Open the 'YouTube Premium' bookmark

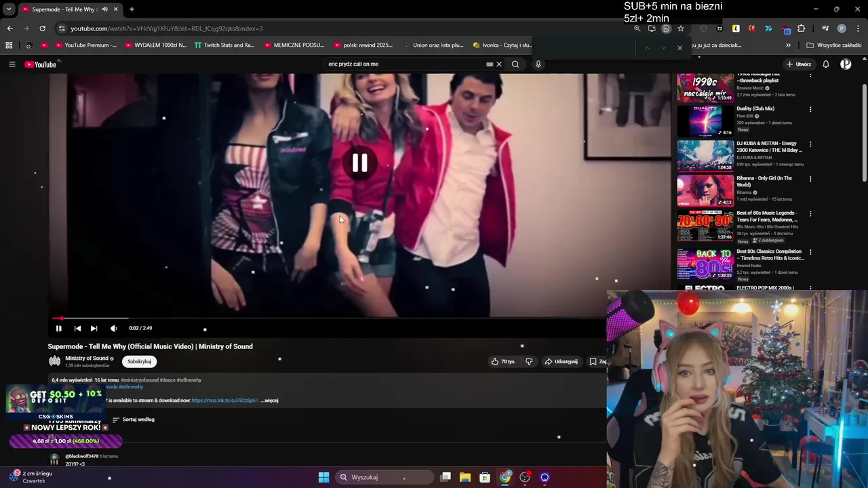(85, 45)
